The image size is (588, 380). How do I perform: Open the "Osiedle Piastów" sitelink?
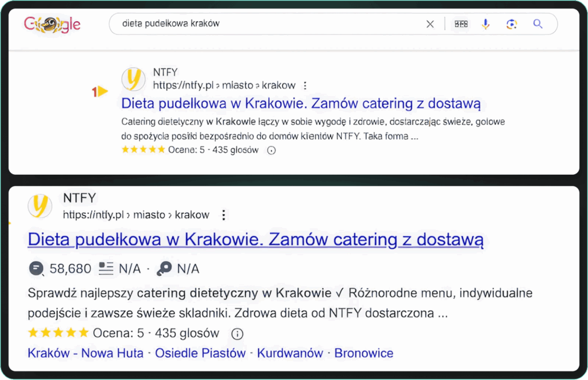(x=200, y=353)
